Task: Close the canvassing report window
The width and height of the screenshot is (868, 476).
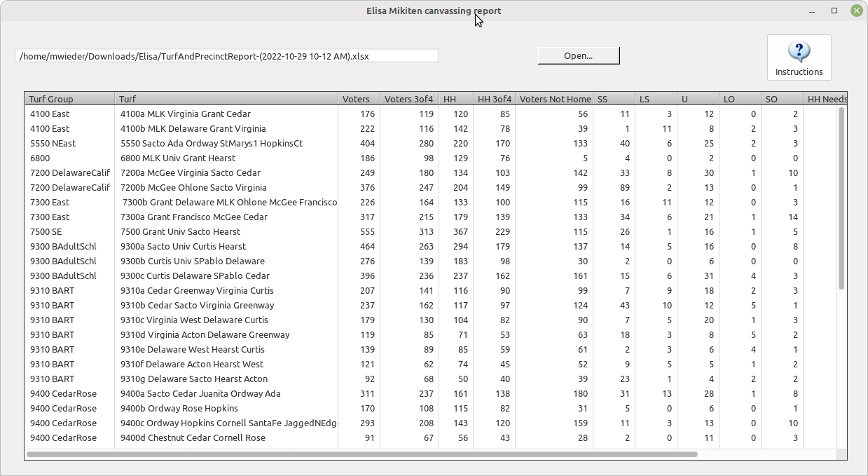Action: (x=856, y=11)
